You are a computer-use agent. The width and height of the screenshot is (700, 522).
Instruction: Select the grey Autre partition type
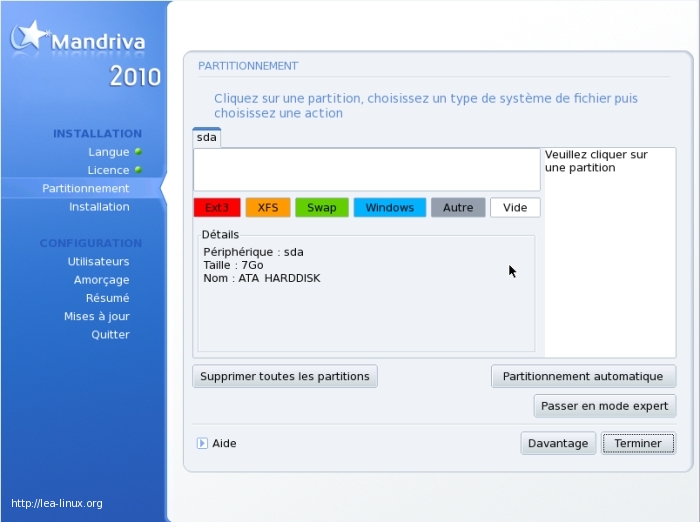(x=458, y=208)
